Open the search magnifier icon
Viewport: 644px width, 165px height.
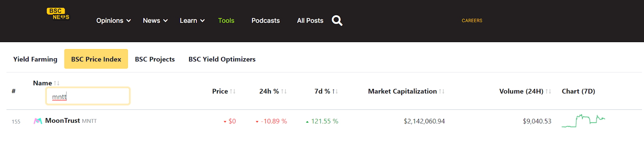[x=337, y=20]
